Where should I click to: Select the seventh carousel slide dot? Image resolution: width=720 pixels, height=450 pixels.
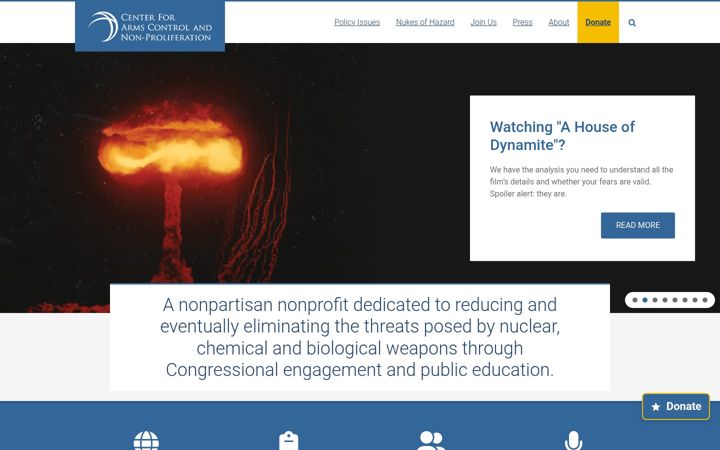[695, 300]
